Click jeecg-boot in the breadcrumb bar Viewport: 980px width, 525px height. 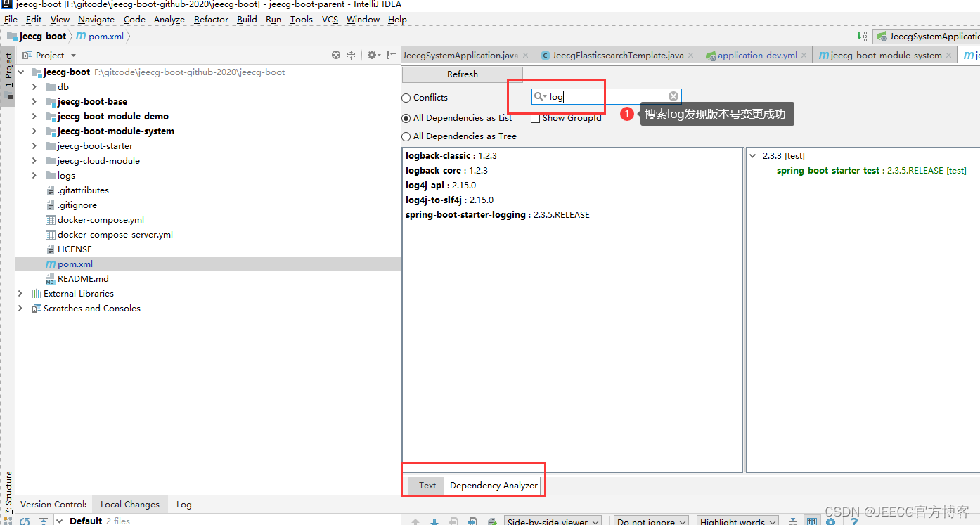37,36
